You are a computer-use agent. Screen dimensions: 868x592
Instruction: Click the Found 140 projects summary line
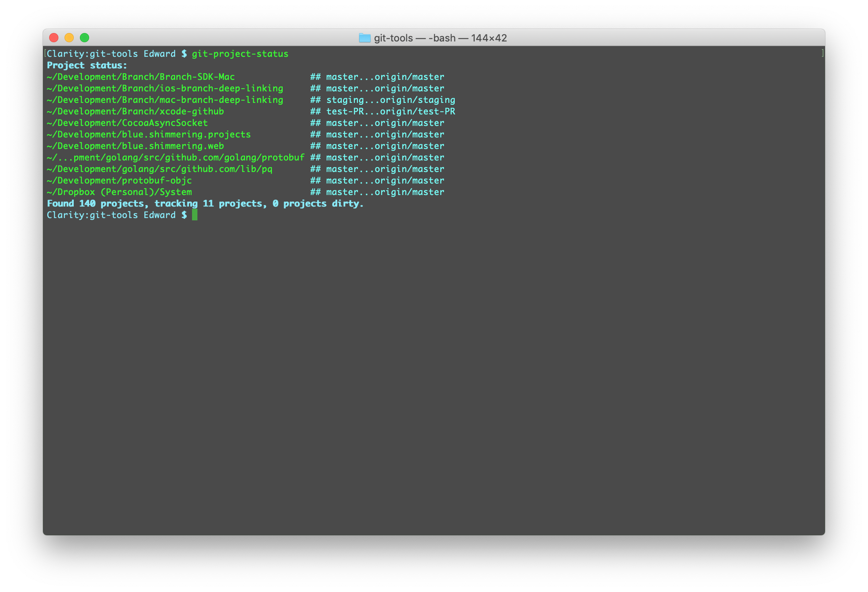tap(205, 203)
